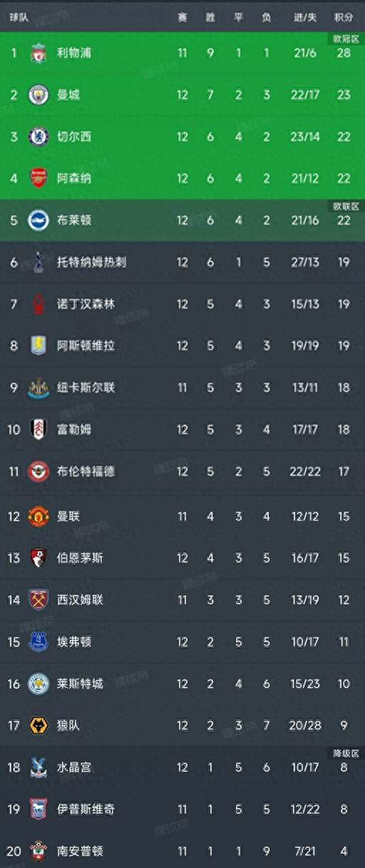Click the 纽卡斯尔联 team name
The width and height of the screenshot is (365, 868).
(86, 387)
